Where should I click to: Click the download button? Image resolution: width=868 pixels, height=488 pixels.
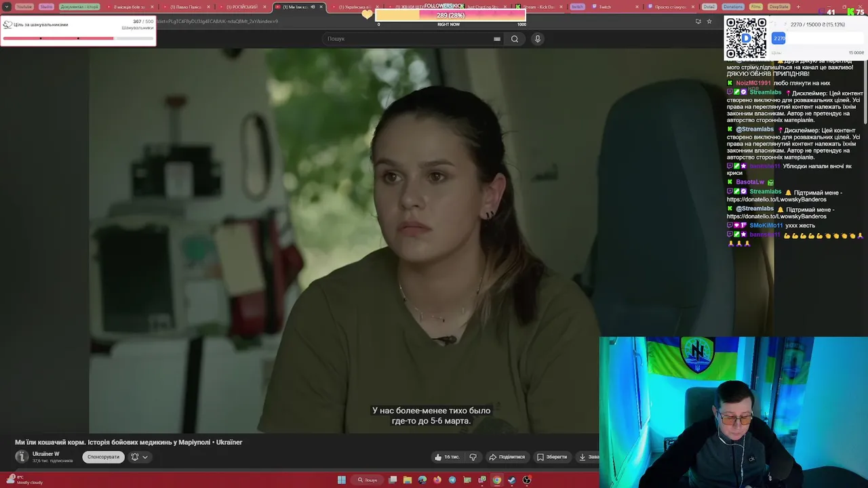coord(589,457)
